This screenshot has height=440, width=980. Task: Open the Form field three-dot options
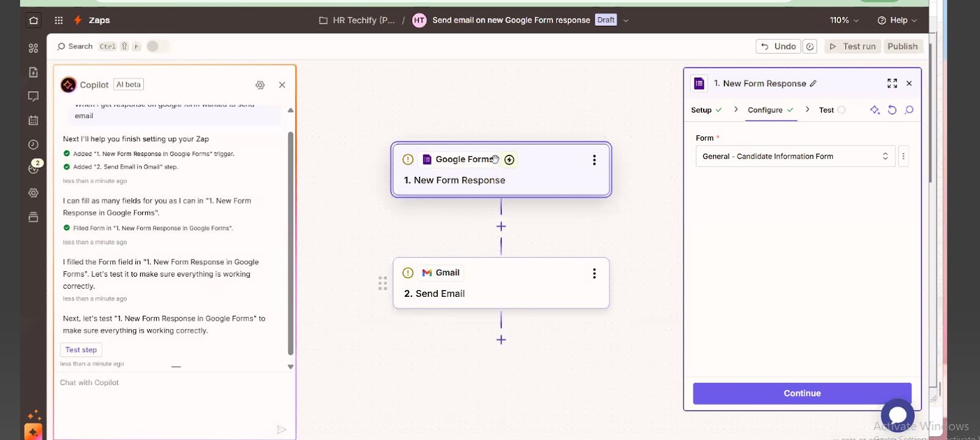(x=903, y=156)
